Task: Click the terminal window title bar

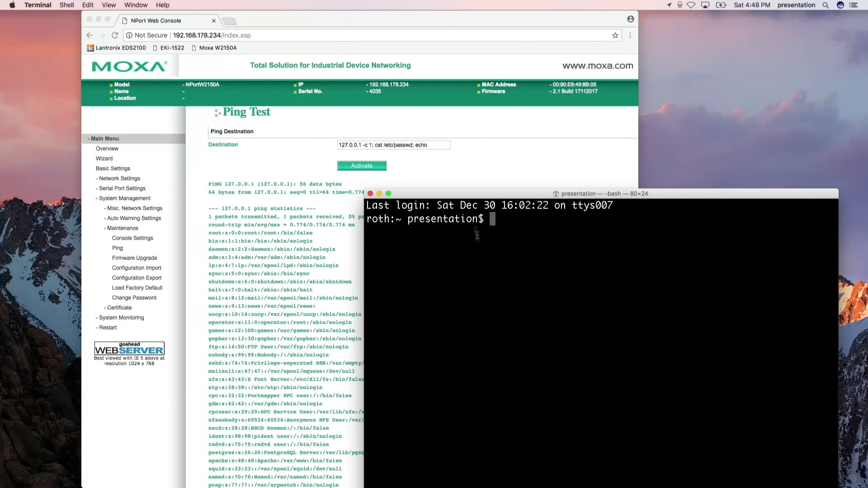Action: [x=601, y=193]
